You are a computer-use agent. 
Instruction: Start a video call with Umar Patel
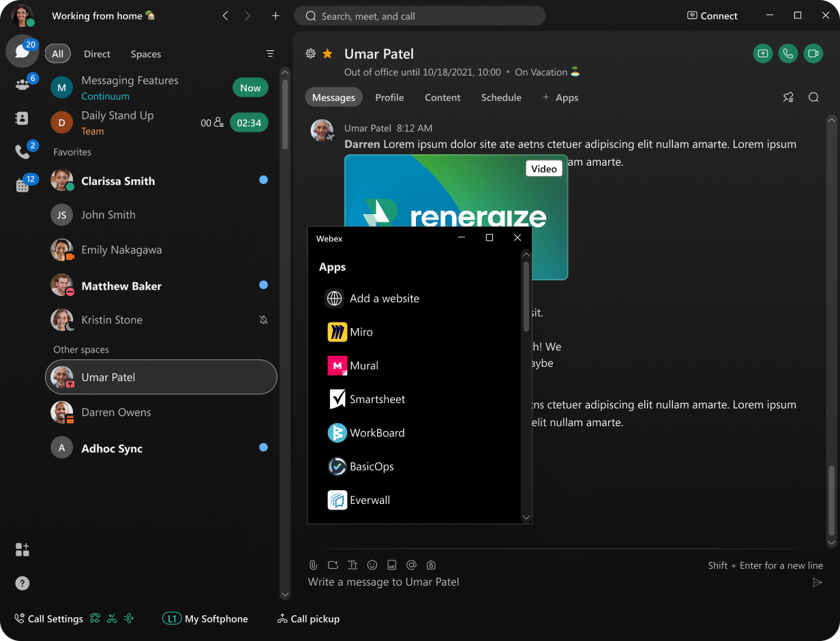tap(813, 54)
